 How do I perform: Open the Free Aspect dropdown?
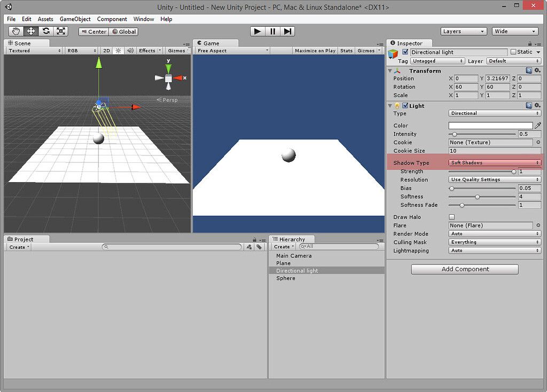233,51
